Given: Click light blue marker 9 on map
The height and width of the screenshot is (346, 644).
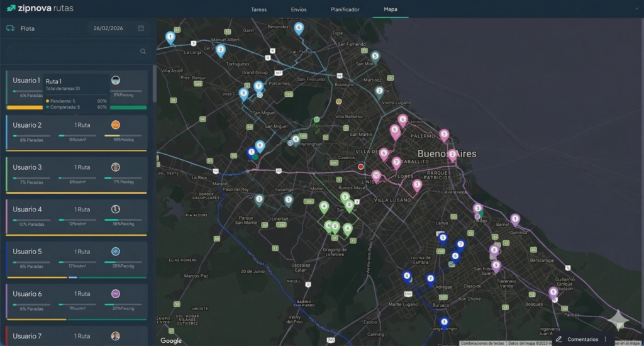Looking at the screenshot, I should tap(260, 147).
